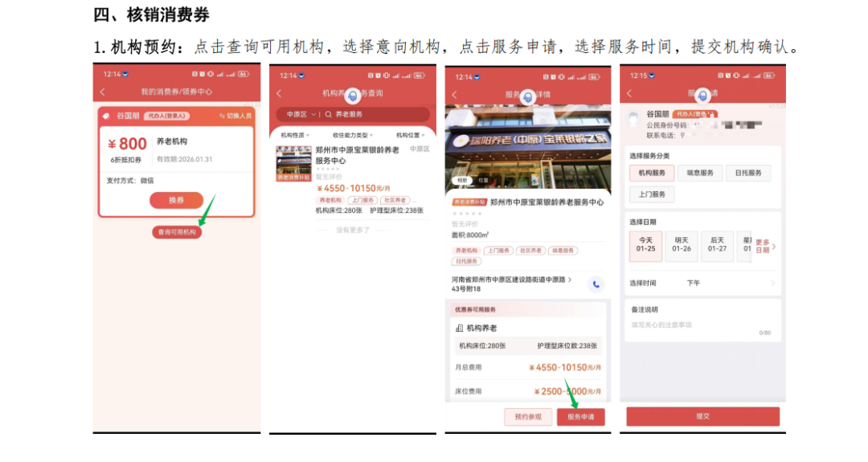The image size is (868, 462).
Task: Tap the 服务申请 button
Action: 581,417
